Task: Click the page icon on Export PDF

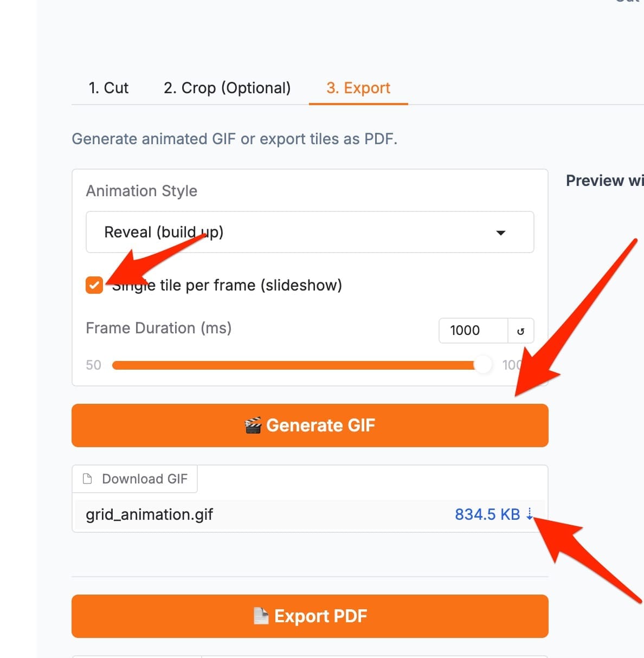Action: click(261, 616)
